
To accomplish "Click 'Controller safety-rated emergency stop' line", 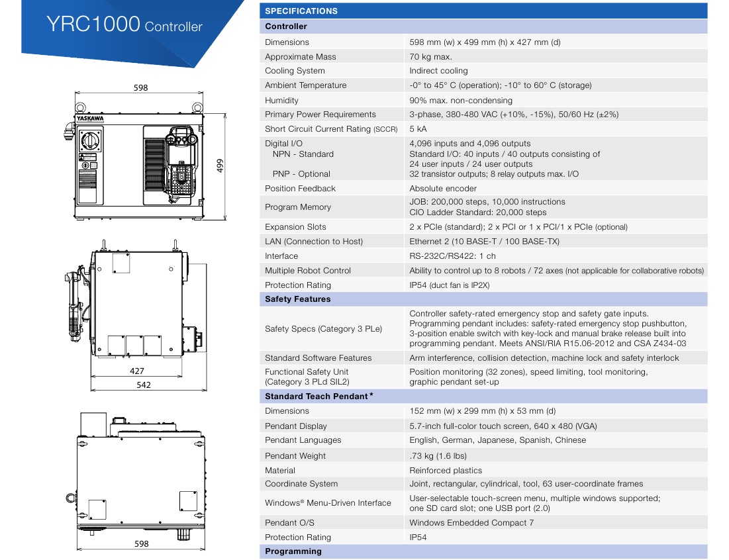I will [528, 314].
